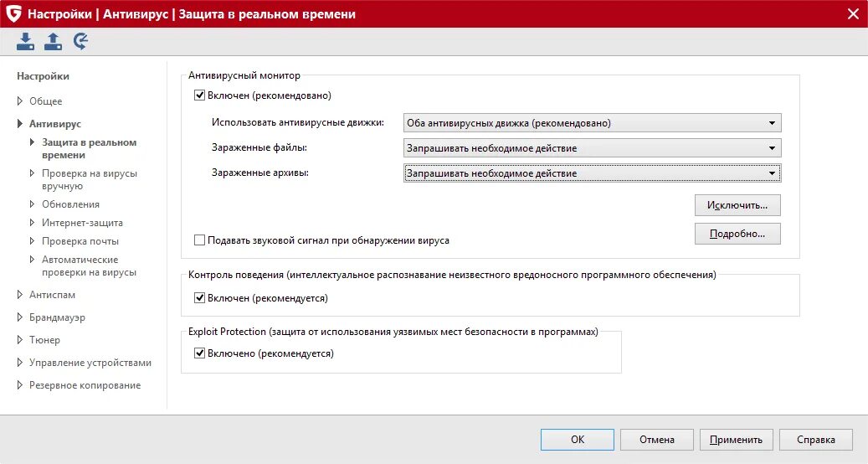
Task: Click the 'Зараженные файлы:' label
Action: [259, 147]
